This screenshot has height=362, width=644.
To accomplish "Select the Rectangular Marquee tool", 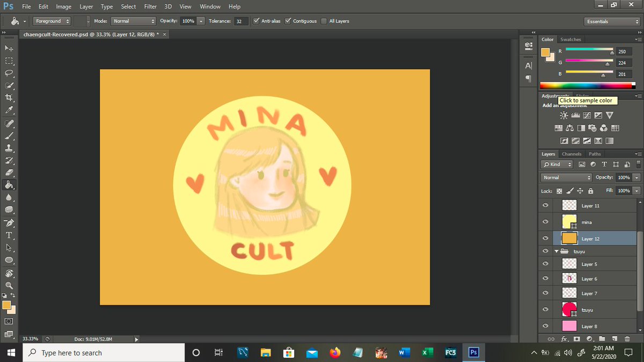I will pyautogui.click(x=9, y=61).
